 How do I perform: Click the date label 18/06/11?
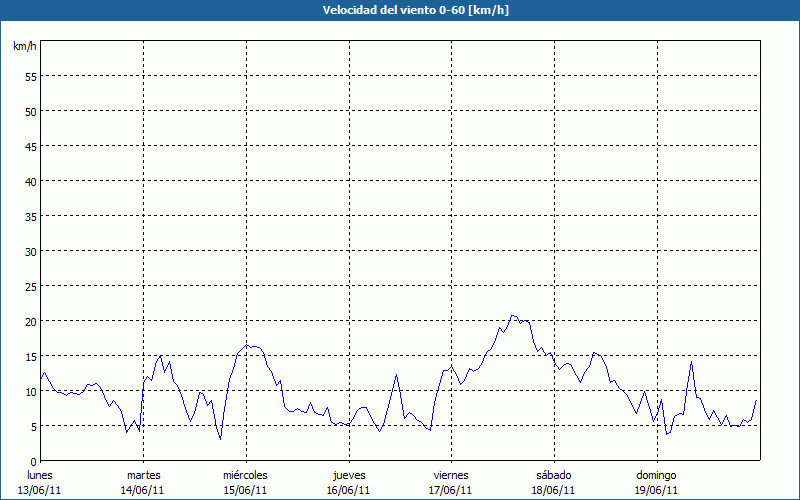pyautogui.click(x=553, y=490)
